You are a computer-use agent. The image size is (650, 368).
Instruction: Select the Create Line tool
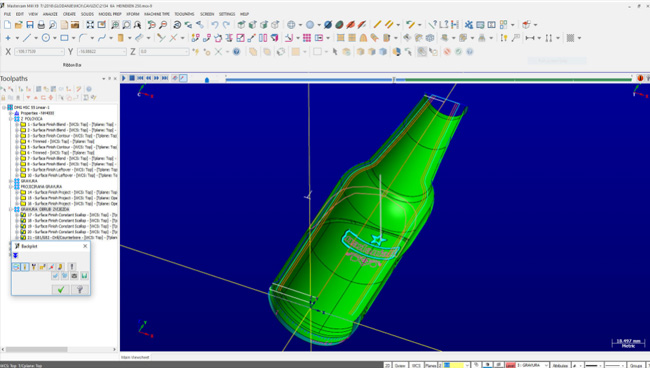point(27,38)
